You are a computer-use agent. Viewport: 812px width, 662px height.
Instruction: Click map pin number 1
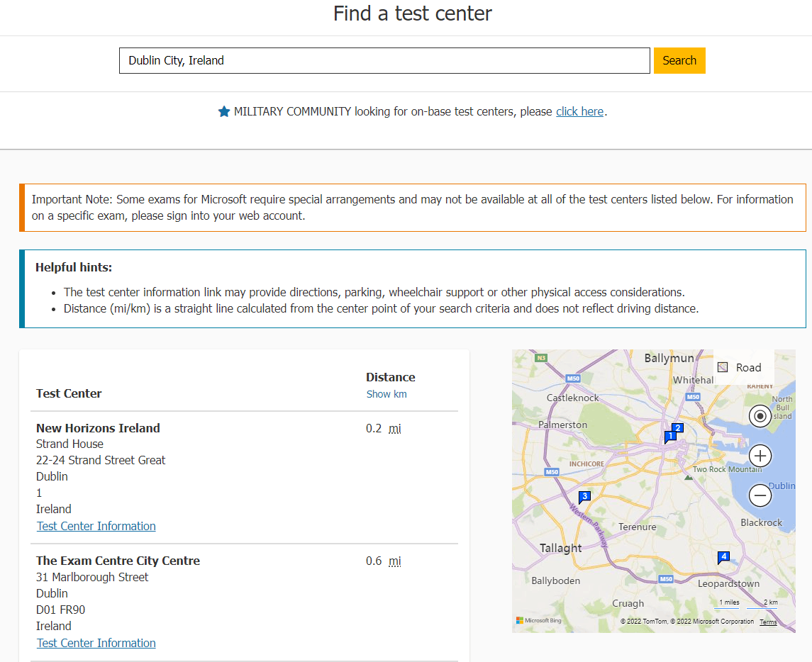pyautogui.click(x=670, y=437)
